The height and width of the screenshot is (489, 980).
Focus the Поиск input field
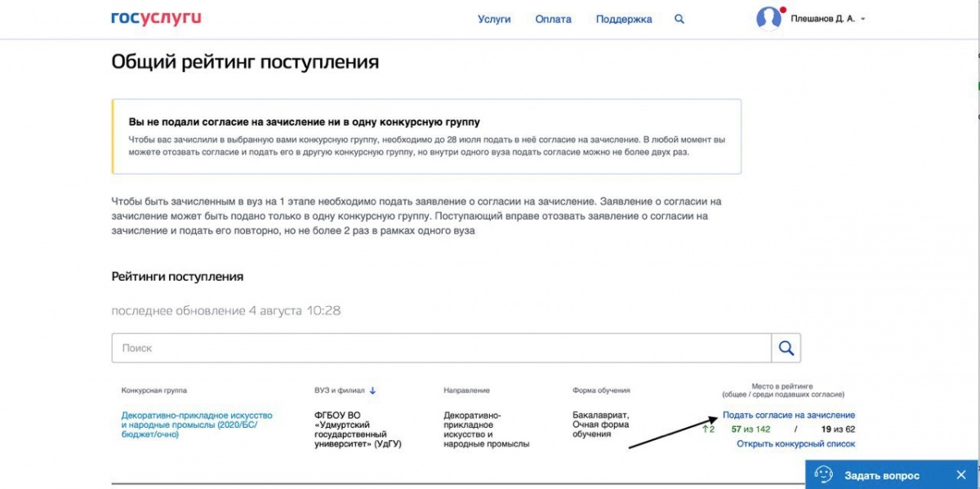(442, 348)
